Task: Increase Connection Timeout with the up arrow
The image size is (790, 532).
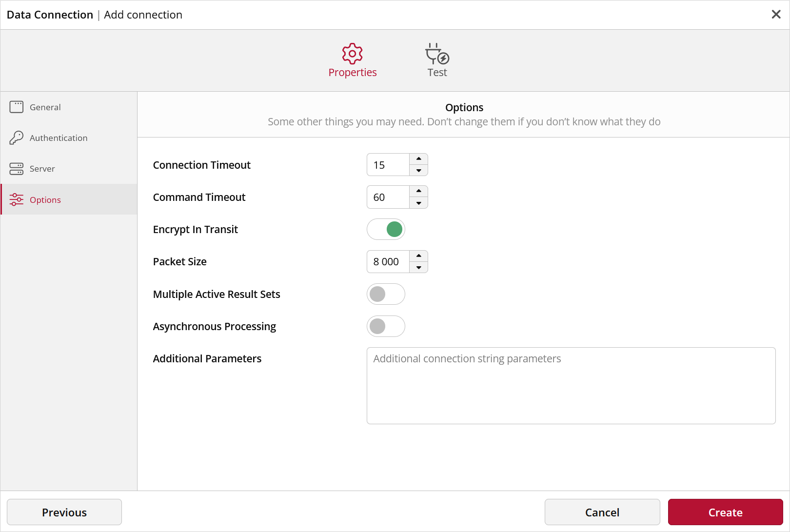Action: (x=418, y=159)
